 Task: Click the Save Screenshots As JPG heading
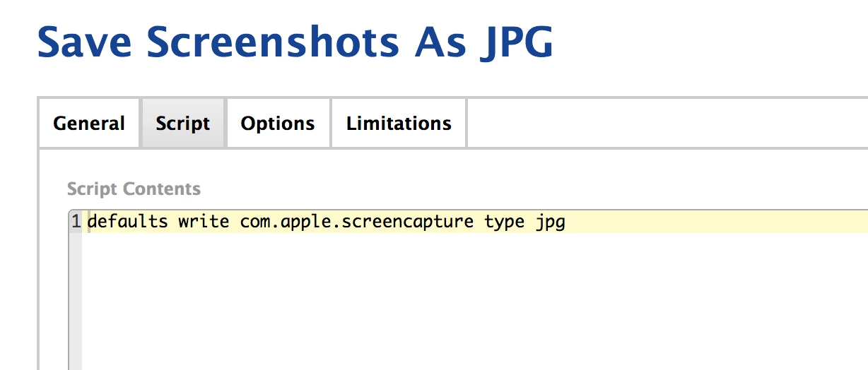pos(295,42)
